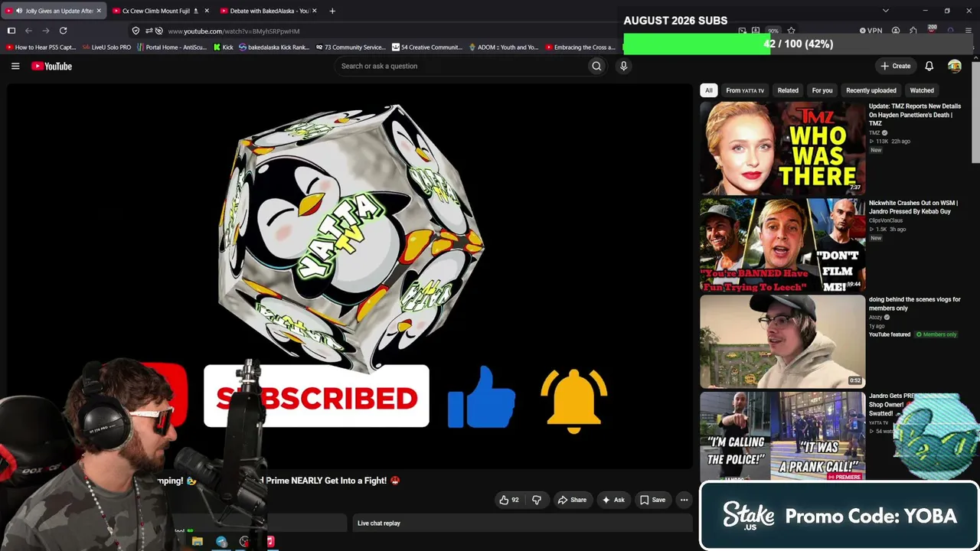The height and width of the screenshot is (551, 980).
Task: Click the Create button
Action: click(x=895, y=67)
